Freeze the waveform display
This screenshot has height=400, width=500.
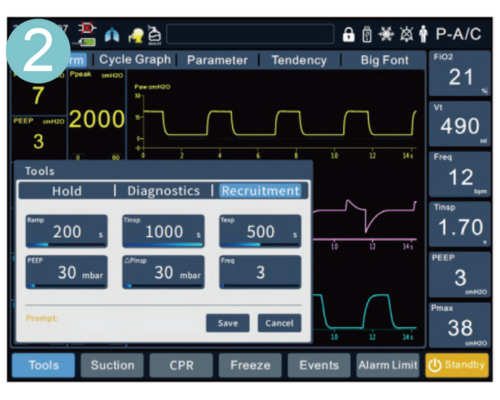[250, 365]
